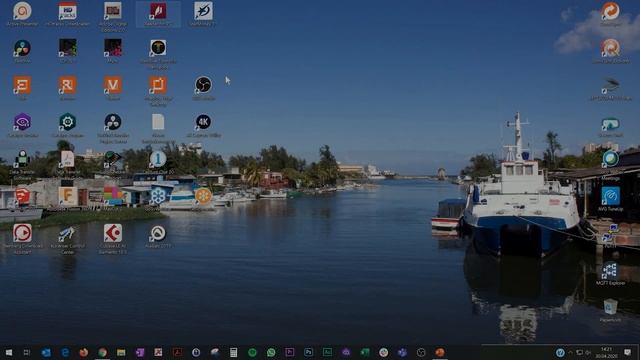
Task: Open the volume control in tray
Action: (x=588, y=352)
